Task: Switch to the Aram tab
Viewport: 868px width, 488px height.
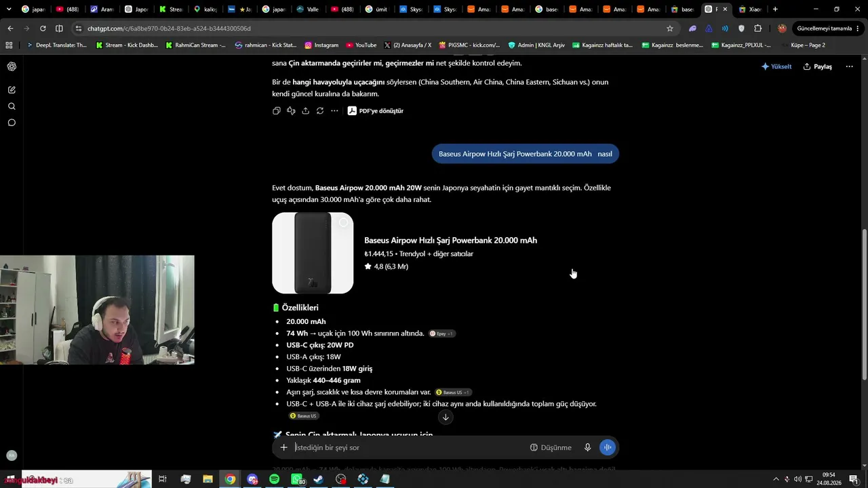Action: pos(102,9)
